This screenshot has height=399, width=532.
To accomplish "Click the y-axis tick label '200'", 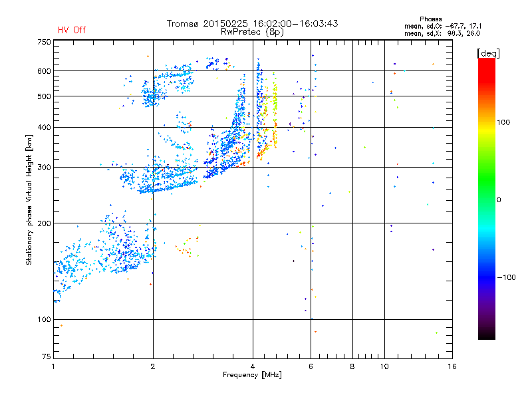I will [x=44, y=223].
